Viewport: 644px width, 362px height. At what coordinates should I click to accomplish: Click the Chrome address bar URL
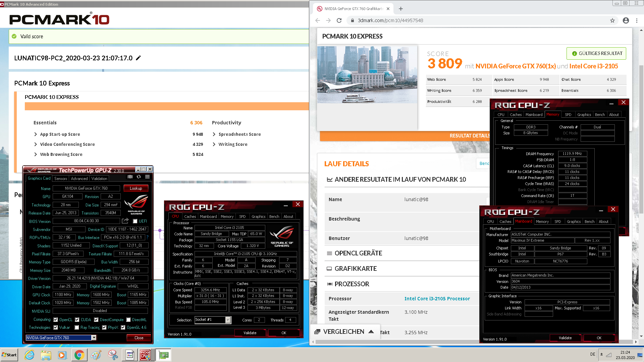[x=390, y=20]
